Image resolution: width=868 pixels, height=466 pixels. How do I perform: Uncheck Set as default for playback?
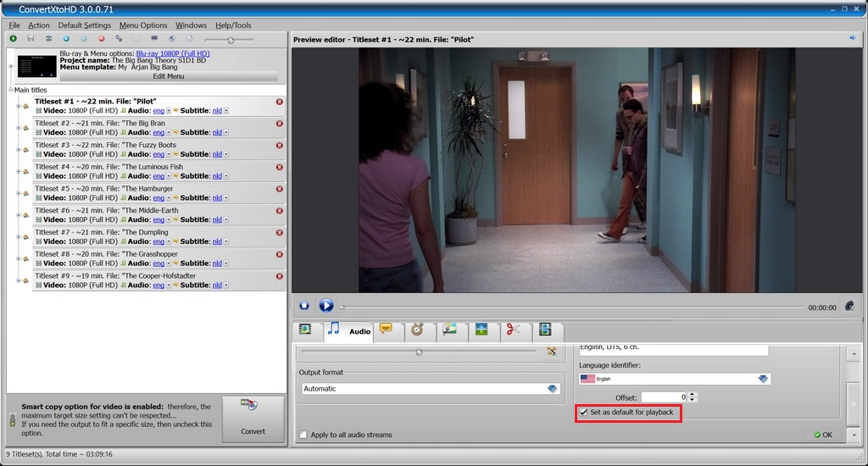(583, 413)
